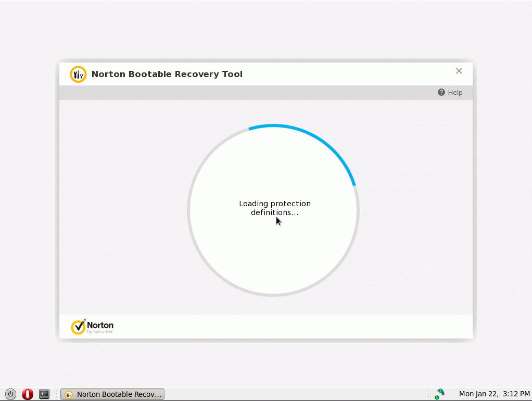Click the 'Loading protection definitions...' text
This screenshot has width=532, height=401.
(275, 208)
